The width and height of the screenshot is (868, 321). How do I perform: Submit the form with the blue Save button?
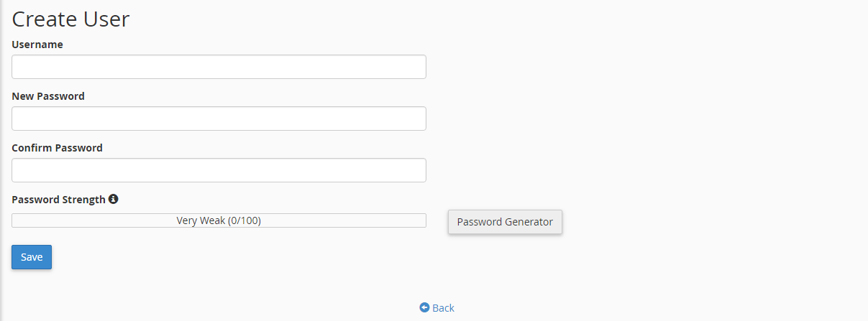click(32, 257)
